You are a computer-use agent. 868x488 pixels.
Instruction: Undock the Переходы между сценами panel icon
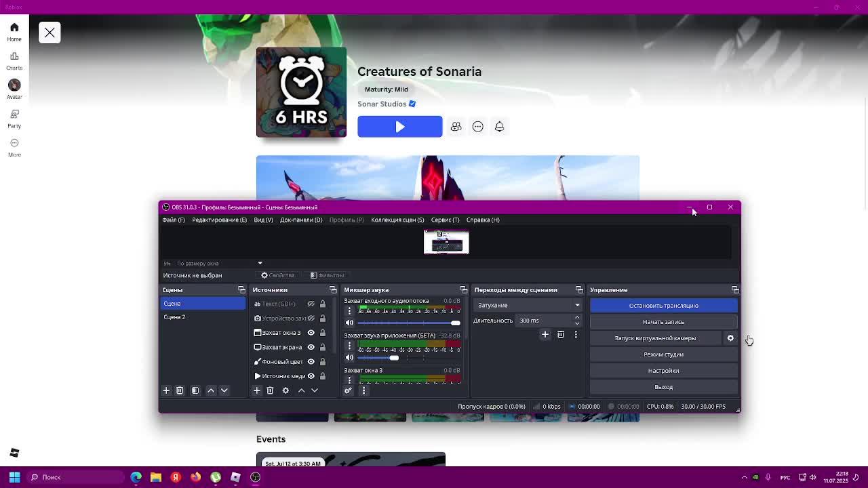(579, 290)
